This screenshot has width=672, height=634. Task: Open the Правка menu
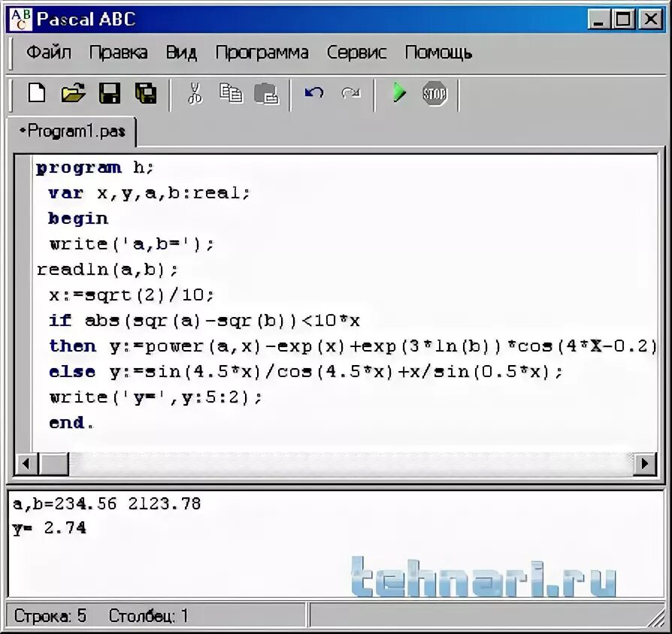click(118, 53)
